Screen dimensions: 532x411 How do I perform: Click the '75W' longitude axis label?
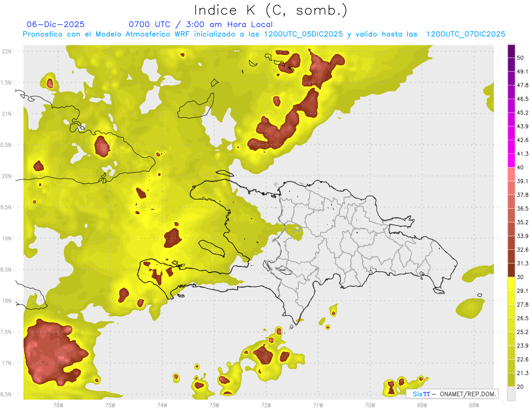click(110, 405)
